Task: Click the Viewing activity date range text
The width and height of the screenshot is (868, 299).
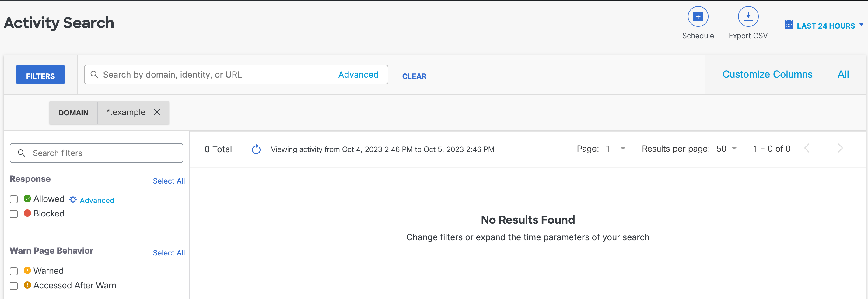Action: click(383, 149)
